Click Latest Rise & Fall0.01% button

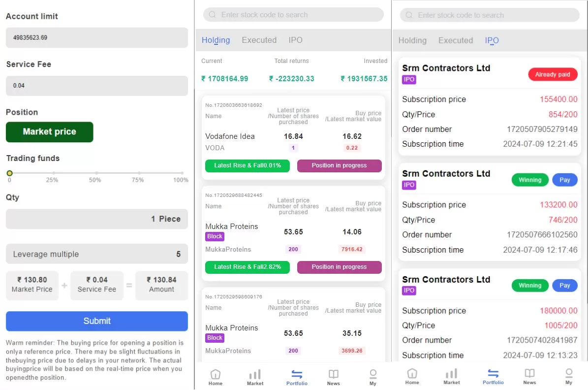pyautogui.click(x=248, y=165)
